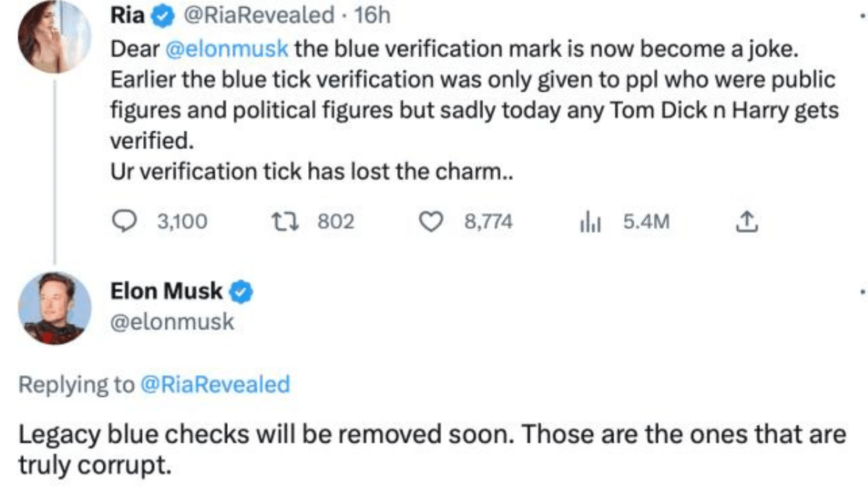Image resolution: width=868 pixels, height=488 pixels.
Task: Click the @elonmusk handle under Elon Musk's name
Action: point(172,322)
